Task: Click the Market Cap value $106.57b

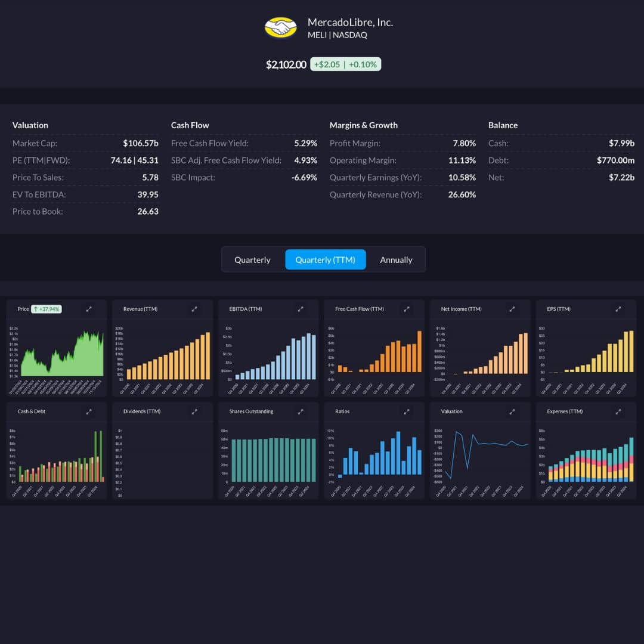Action: point(141,143)
